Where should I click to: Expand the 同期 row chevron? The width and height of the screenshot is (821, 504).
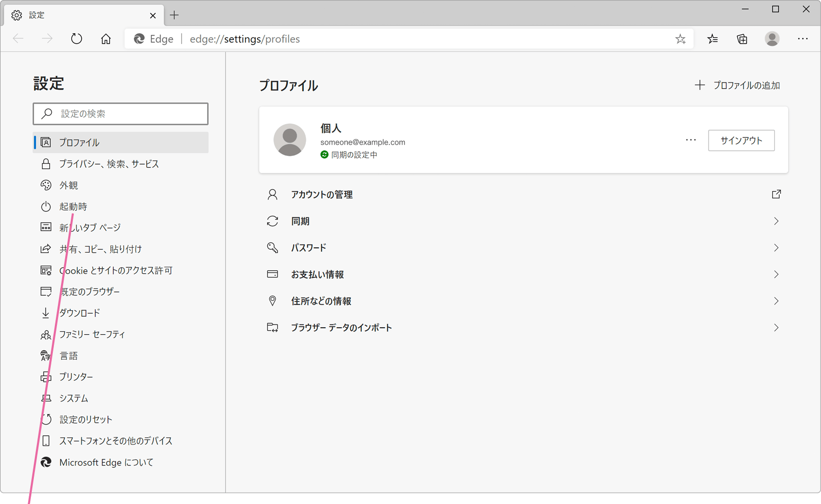pos(776,221)
